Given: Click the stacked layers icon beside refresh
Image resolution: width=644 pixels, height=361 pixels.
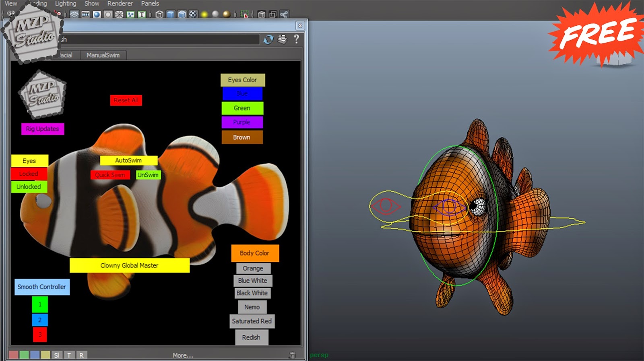Looking at the screenshot, I should [283, 39].
